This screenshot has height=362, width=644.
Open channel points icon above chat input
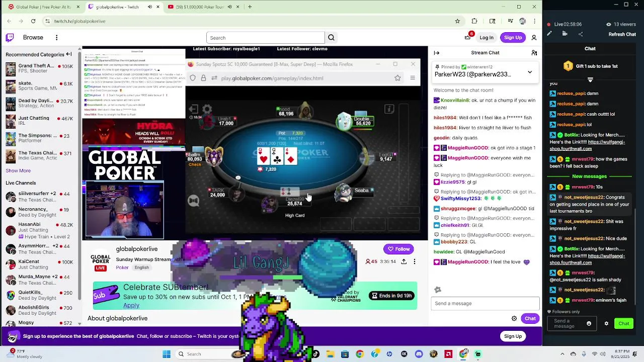coord(438,290)
